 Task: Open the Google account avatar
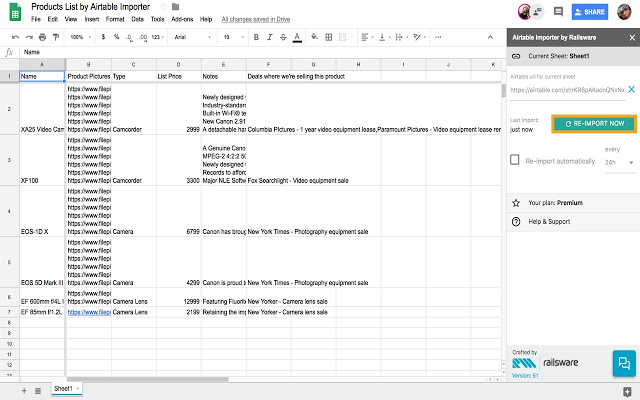624,12
